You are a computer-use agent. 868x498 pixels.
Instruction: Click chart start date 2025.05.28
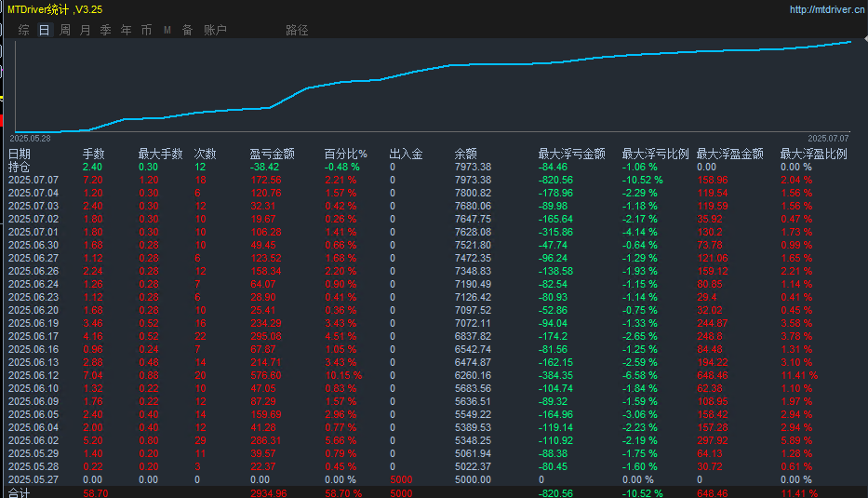(x=30, y=139)
